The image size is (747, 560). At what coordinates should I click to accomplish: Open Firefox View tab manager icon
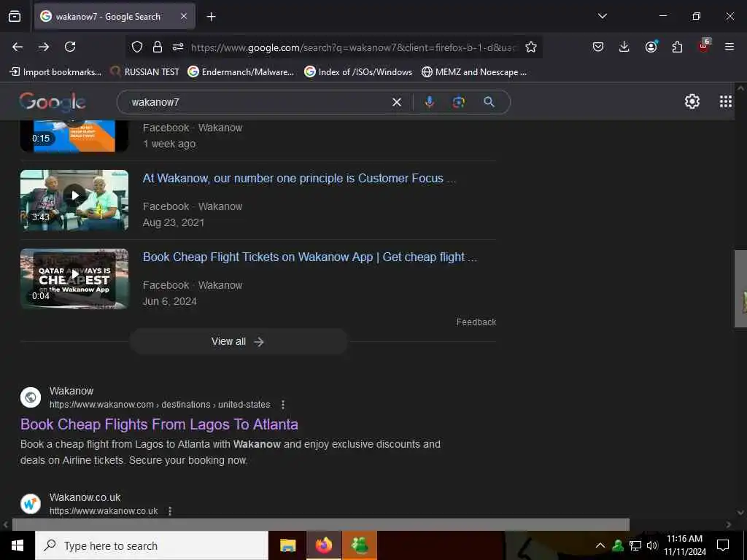point(15,16)
